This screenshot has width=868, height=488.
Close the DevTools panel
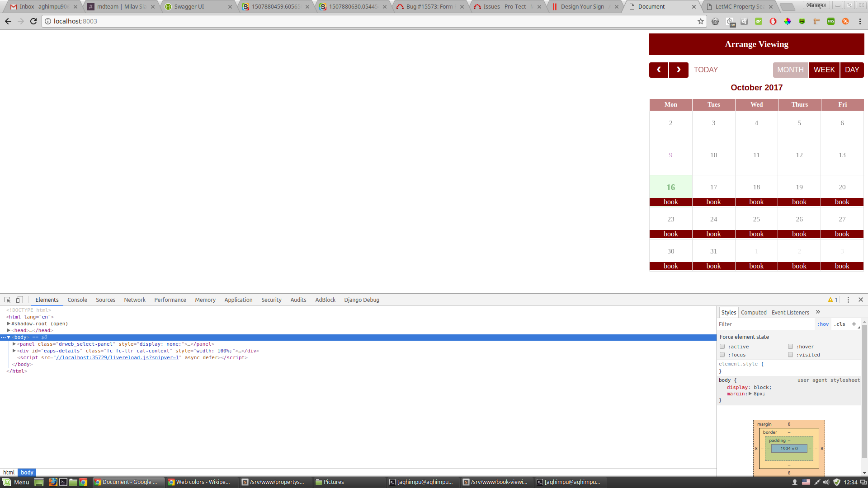coord(861,300)
